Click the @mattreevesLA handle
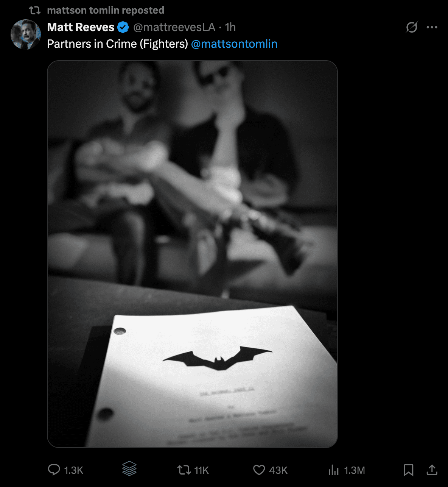The image size is (448, 487). pyautogui.click(x=174, y=27)
